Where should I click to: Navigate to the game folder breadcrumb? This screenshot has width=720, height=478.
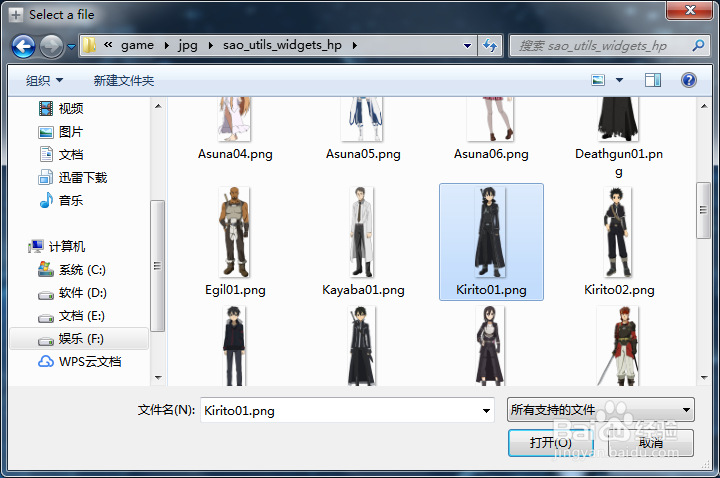(x=137, y=45)
